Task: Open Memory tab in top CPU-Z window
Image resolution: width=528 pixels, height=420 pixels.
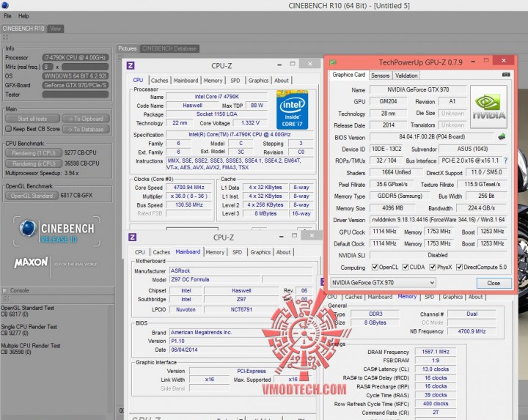Action: (213, 81)
